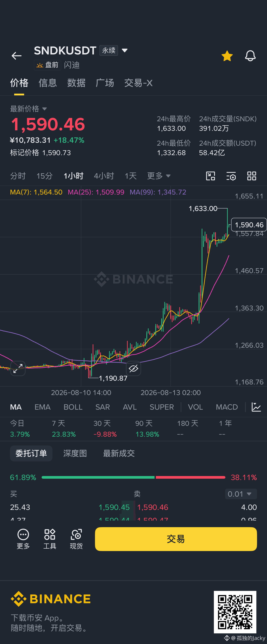The height and width of the screenshot is (644, 267).
Task: Tap the current price label 1,590.46
Action: click(249, 225)
